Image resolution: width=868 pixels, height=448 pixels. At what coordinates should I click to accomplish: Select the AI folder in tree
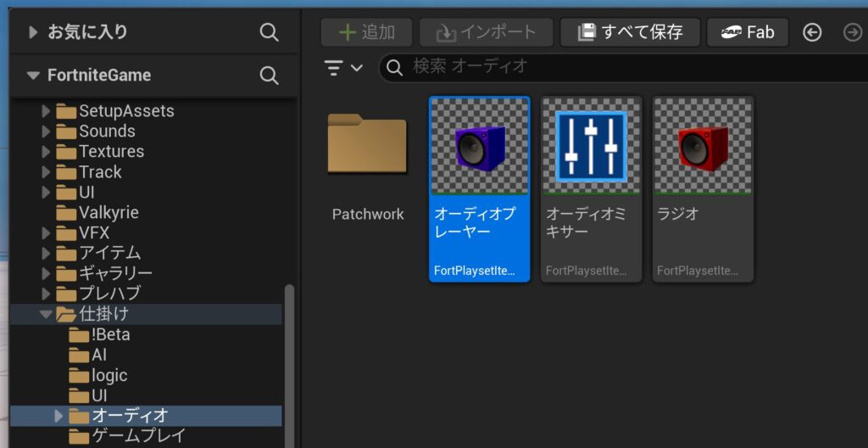[x=88, y=356]
